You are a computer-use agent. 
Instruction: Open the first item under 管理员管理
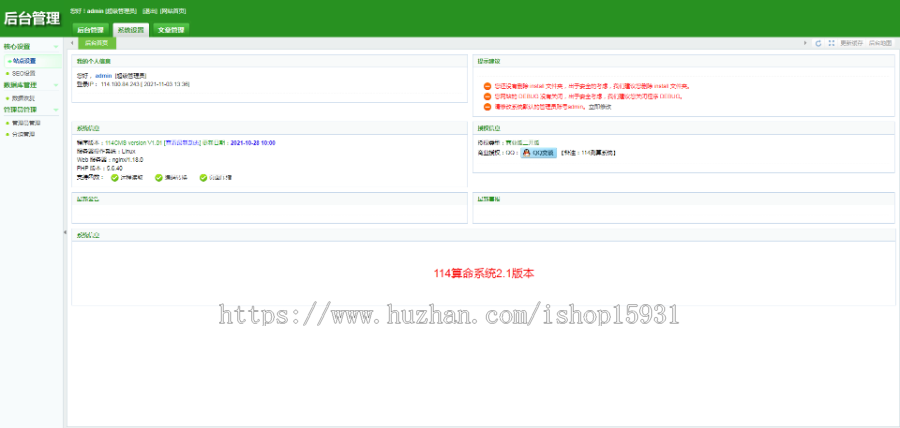(26, 123)
